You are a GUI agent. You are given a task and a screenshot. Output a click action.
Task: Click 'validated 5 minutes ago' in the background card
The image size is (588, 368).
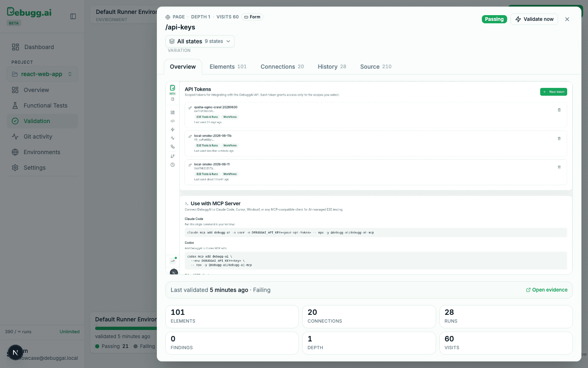[122, 337]
